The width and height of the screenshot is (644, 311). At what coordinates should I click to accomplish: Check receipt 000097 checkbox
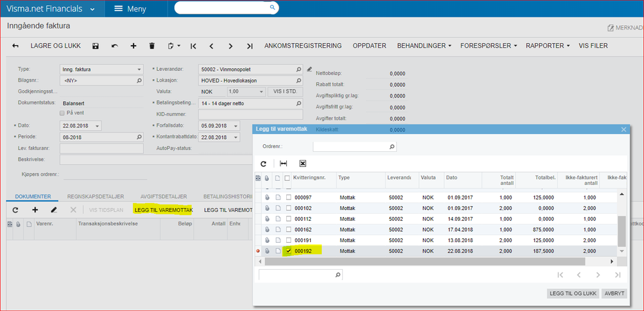tap(288, 197)
